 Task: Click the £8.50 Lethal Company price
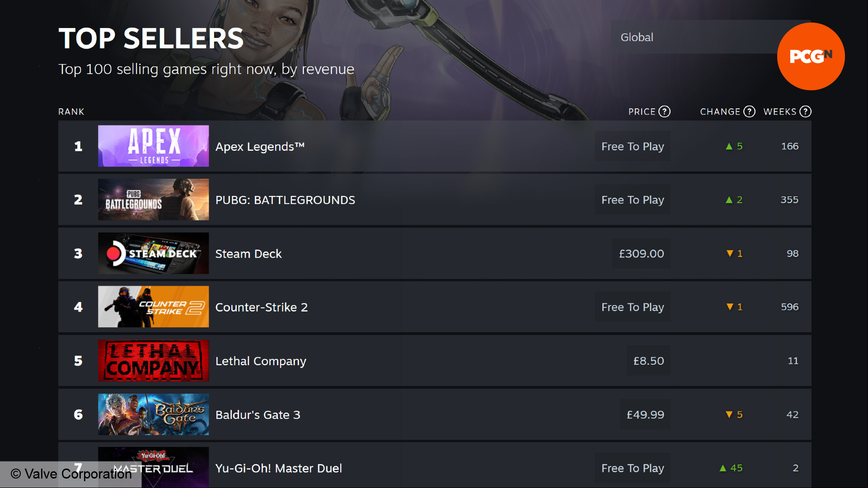[x=648, y=361]
